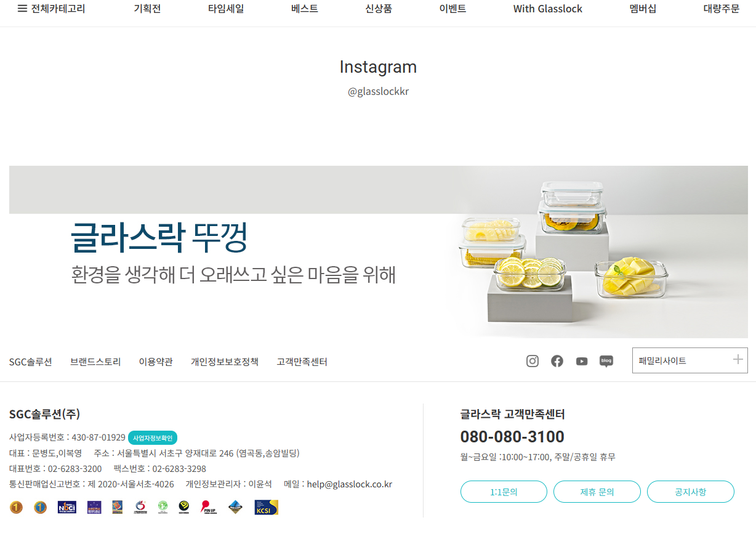Expand the 패밀리사이트 dropdown
This screenshot has height=536, width=756.
click(x=690, y=360)
